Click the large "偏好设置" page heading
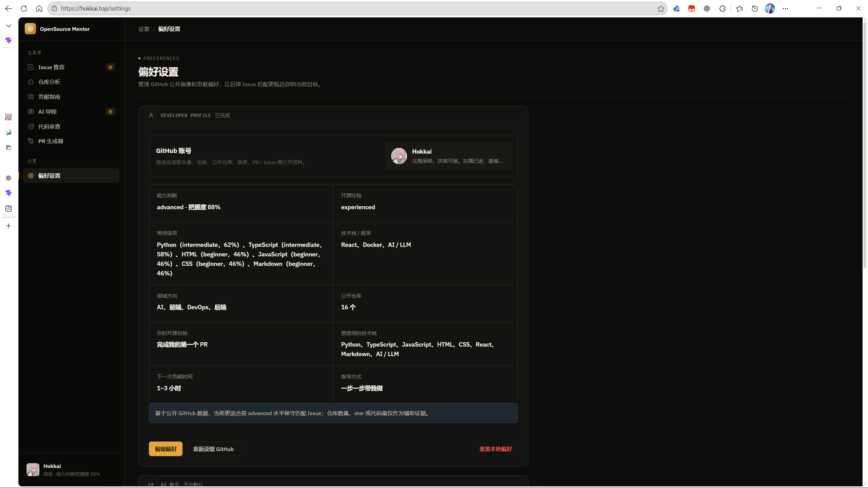Viewport: 868px width, 488px height. point(158,72)
